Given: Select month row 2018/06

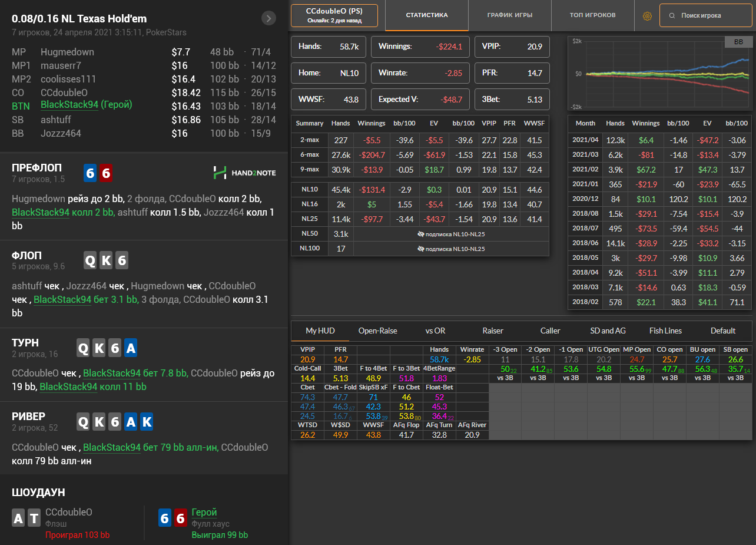Looking at the screenshot, I should pos(659,243).
